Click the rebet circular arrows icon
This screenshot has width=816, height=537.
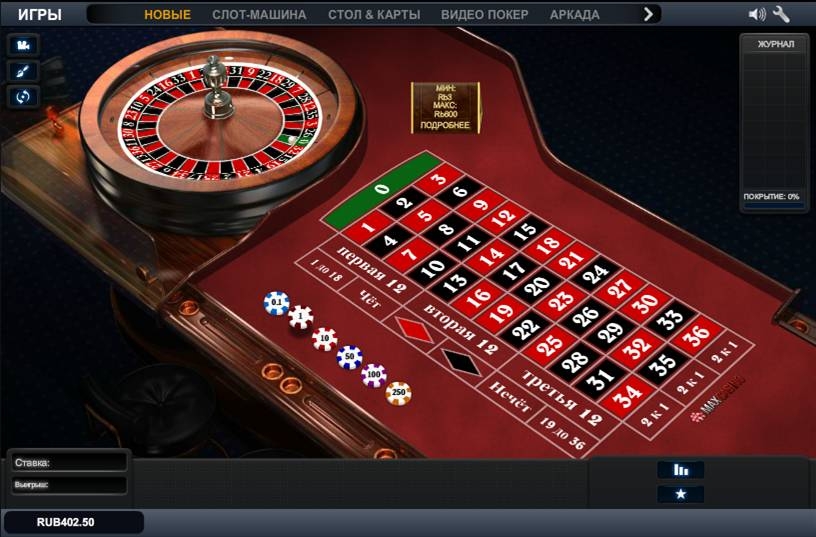(23, 96)
